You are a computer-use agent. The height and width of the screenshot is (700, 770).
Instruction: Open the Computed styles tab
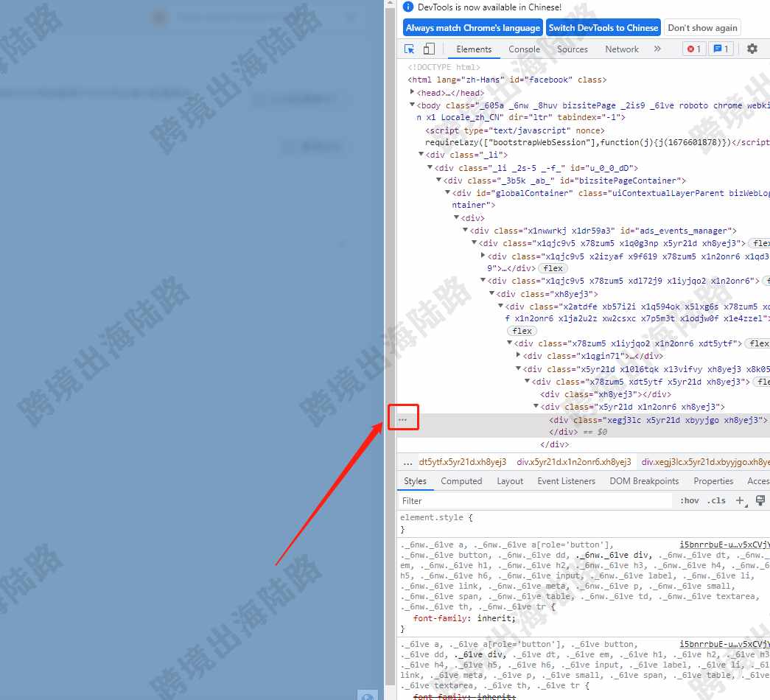click(461, 481)
